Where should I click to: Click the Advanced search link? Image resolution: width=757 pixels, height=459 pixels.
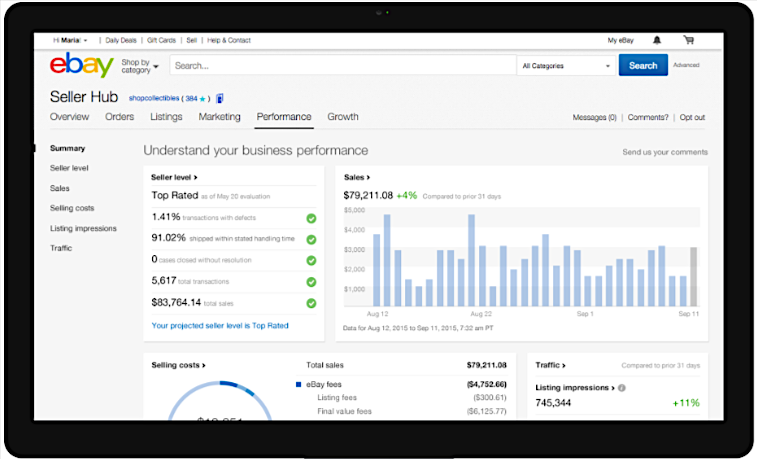[686, 65]
